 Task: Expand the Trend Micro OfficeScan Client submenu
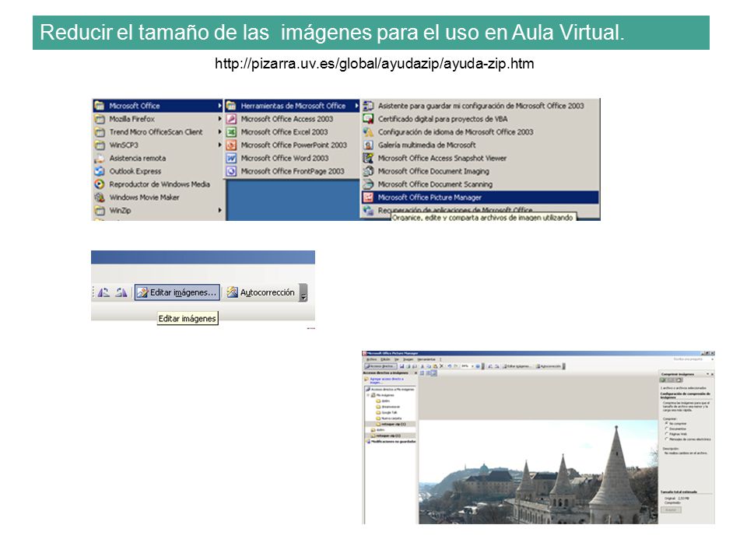click(x=219, y=132)
